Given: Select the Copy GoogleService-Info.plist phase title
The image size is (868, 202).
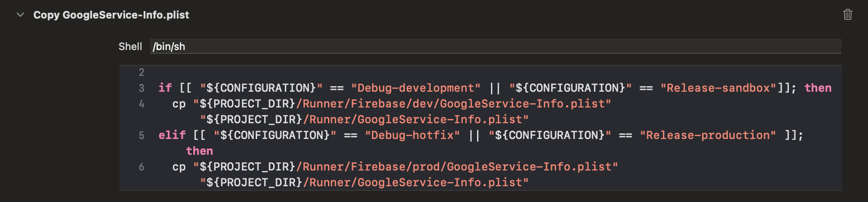Looking at the screenshot, I should [x=111, y=15].
